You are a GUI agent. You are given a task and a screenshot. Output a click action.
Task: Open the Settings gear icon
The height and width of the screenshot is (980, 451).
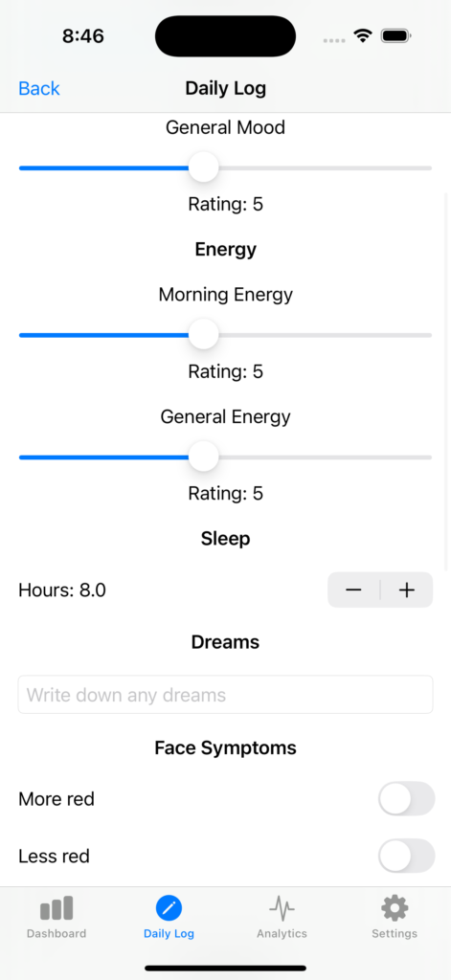click(395, 908)
